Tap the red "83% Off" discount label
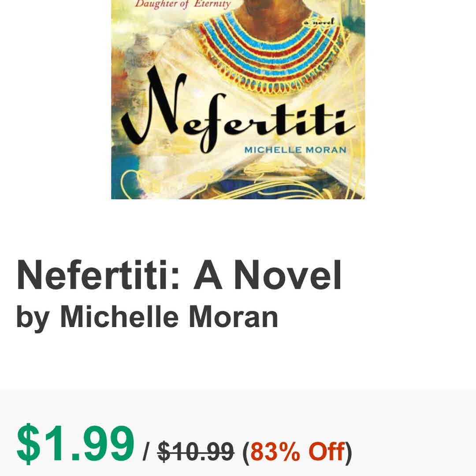Screen dimensions: 476x476 (x=297, y=451)
